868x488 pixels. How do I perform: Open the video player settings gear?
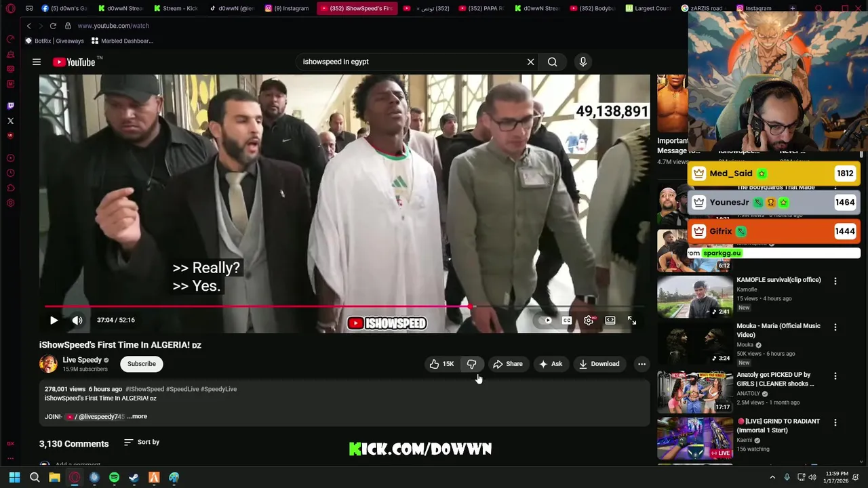click(589, 321)
